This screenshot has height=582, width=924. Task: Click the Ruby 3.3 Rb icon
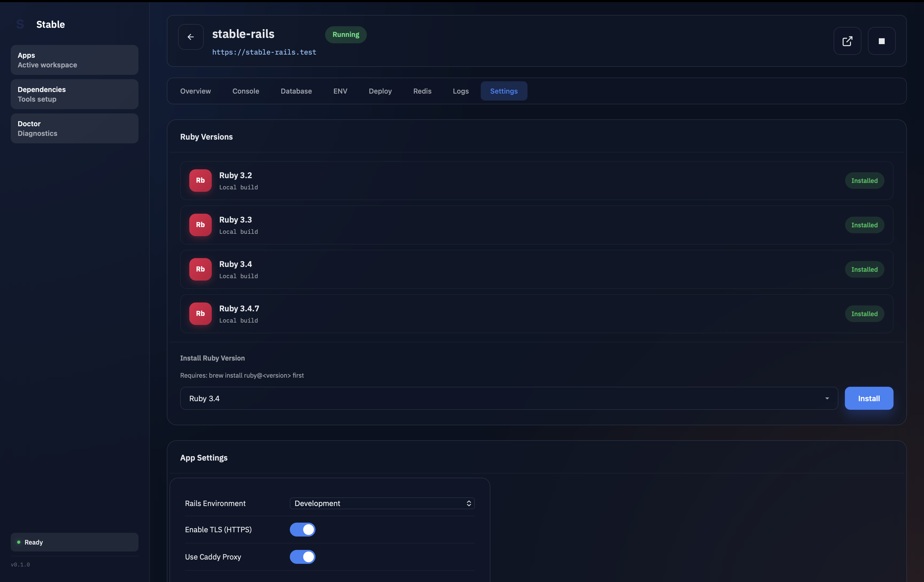pos(200,225)
